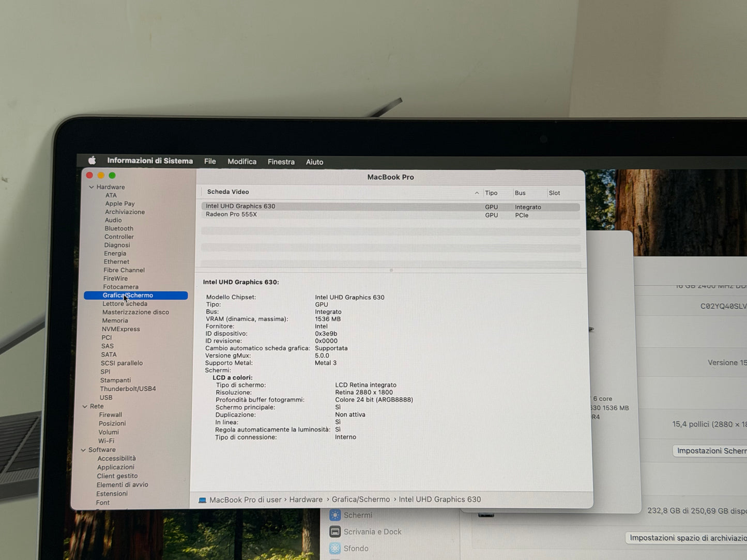Select Controller in the sidebar
This screenshot has width=747, height=560.
[119, 237]
